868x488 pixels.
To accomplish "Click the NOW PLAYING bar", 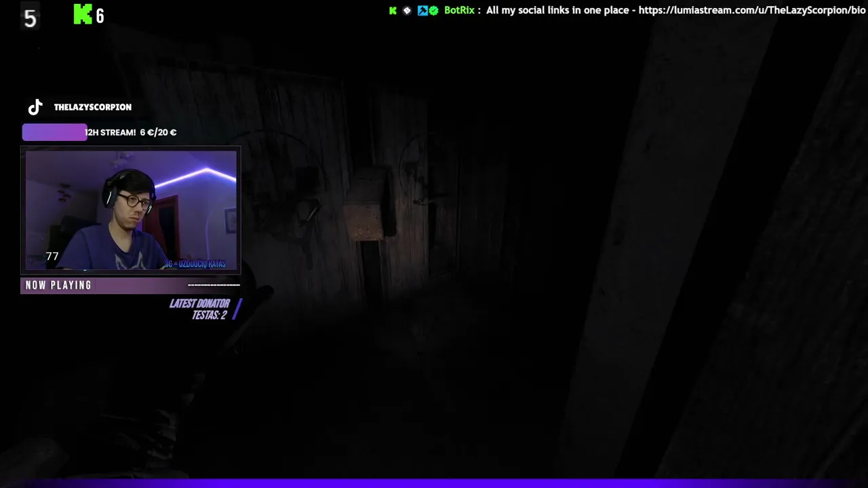I will (x=131, y=285).
